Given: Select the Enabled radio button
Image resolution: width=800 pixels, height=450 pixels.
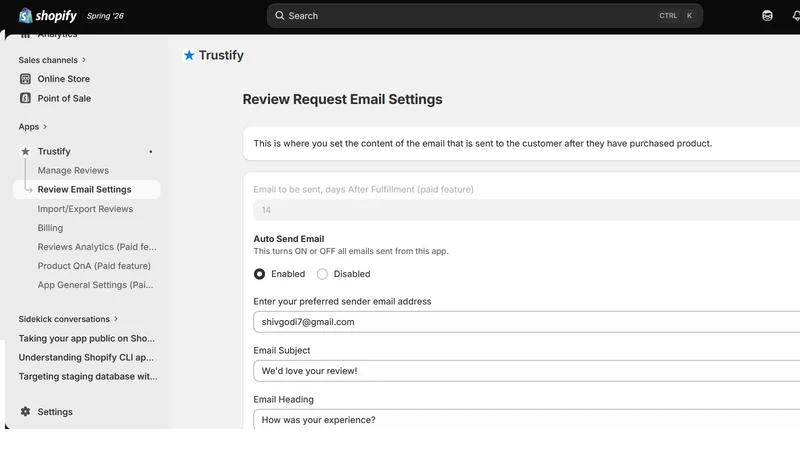Looking at the screenshot, I should (259, 274).
